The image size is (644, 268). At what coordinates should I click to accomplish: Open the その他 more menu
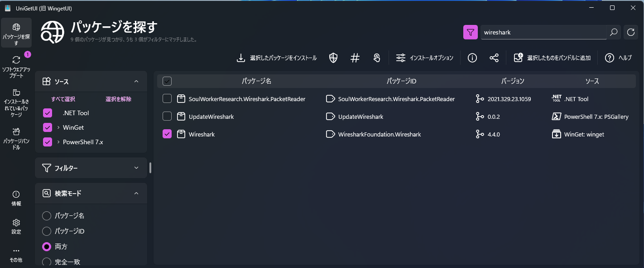[16, 255]
